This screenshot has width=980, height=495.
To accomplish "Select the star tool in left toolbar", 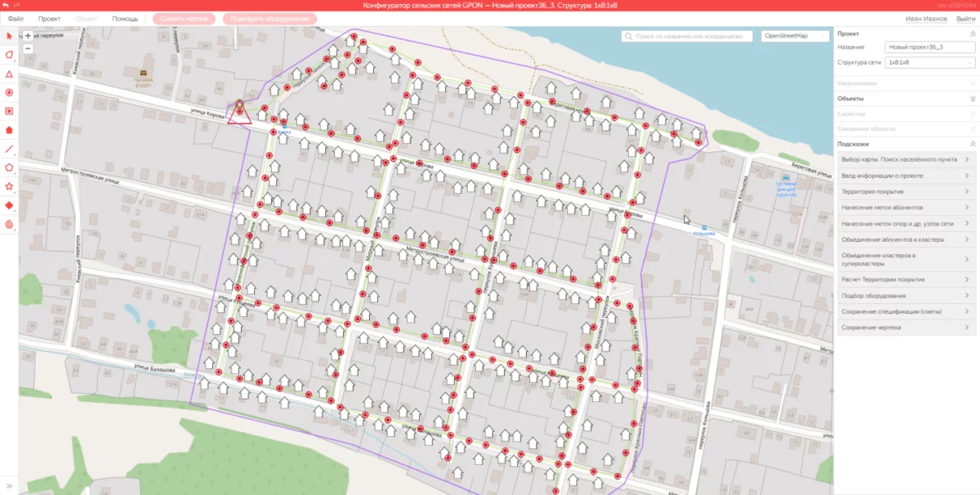I will (9, 186).
